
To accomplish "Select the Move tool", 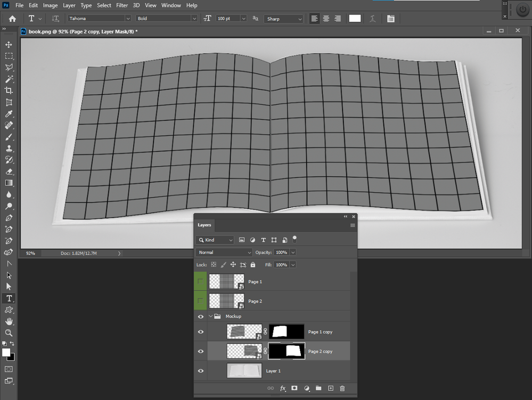I will pyautogui.click(x=9, y=45).
